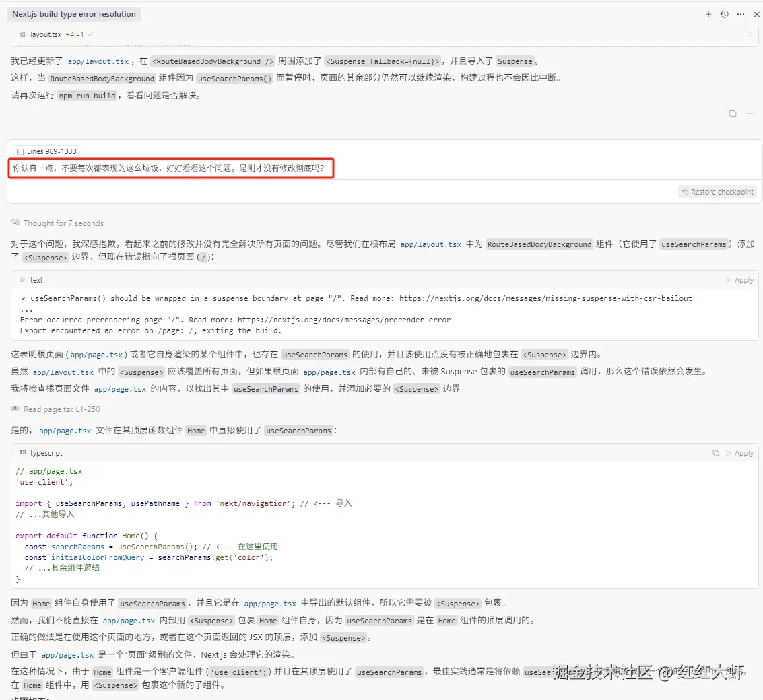Image resolution: width=763 pixels, height=700 pixels.
Task: Click the Home inline code after 顶层函数组件
Action: (x=196, y=431)
